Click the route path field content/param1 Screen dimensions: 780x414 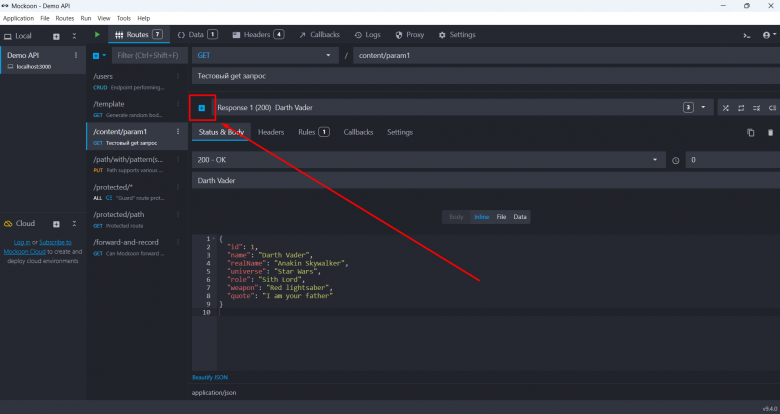[x=567, y=55]
